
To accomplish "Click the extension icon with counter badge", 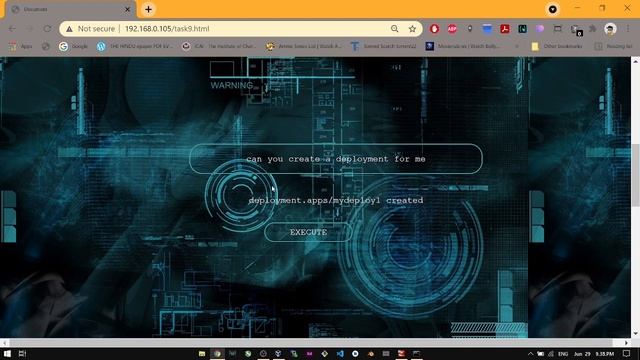I will coord(576,29).
